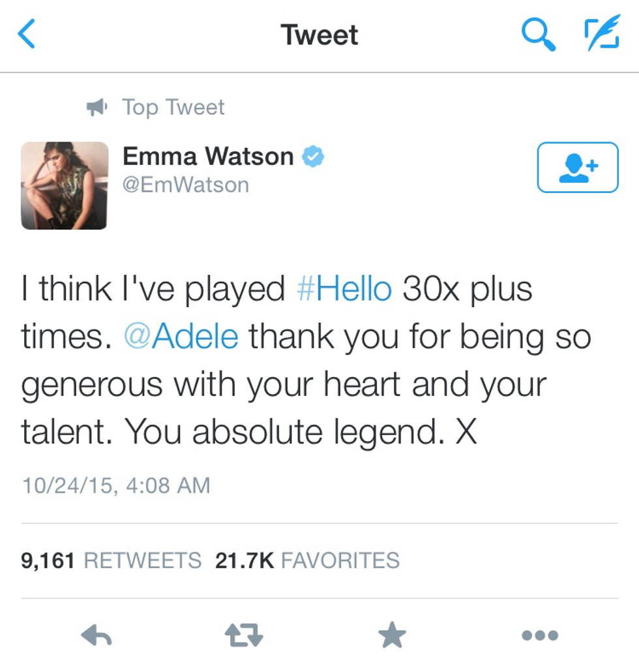
Task: Click the blue verified badge
Action: point(314,157)
